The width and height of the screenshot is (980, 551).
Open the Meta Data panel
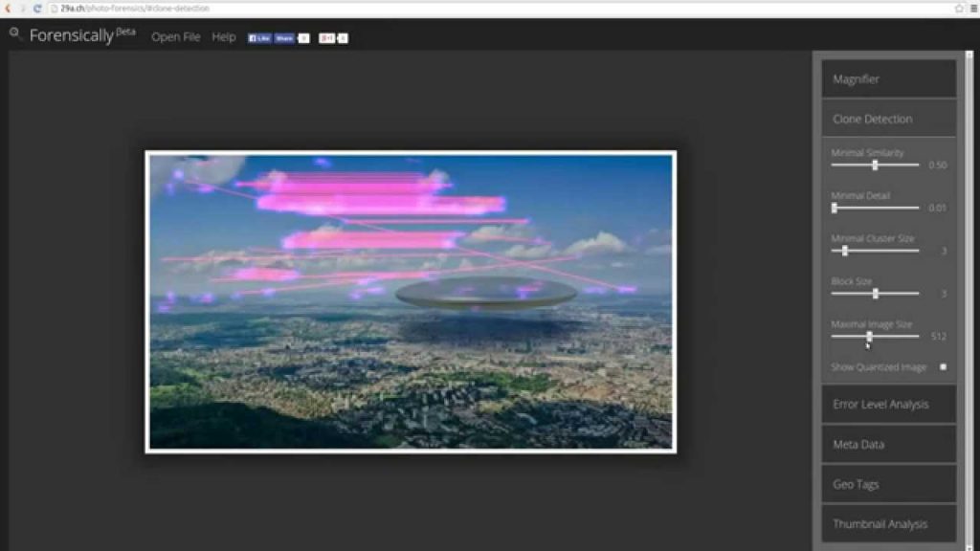(x=888, y=445)
